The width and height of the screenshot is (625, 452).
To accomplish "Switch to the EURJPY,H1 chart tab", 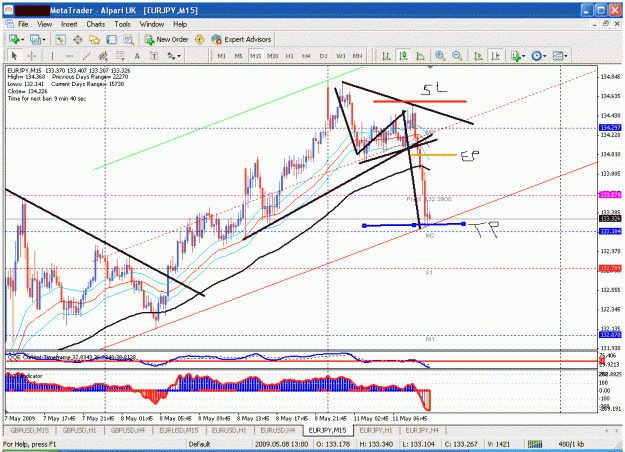I will (376, 430).
